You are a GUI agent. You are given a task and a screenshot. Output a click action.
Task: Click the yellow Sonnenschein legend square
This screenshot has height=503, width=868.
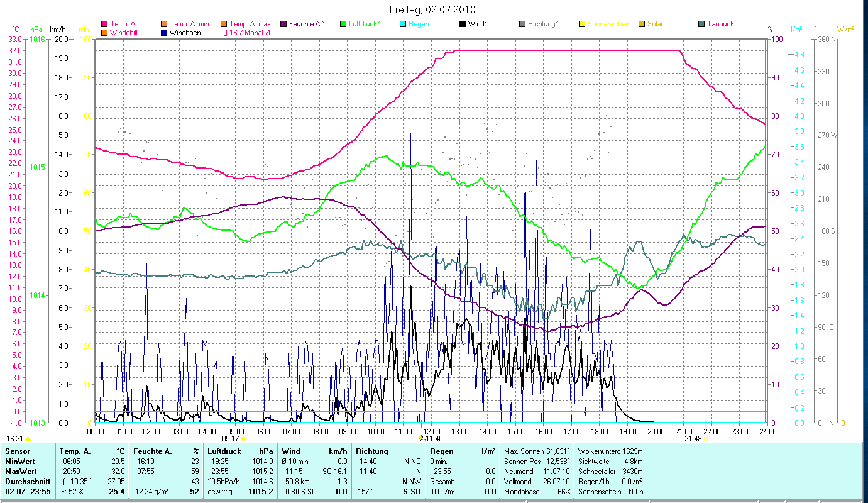pyautogui.click(x=582, y=24)
